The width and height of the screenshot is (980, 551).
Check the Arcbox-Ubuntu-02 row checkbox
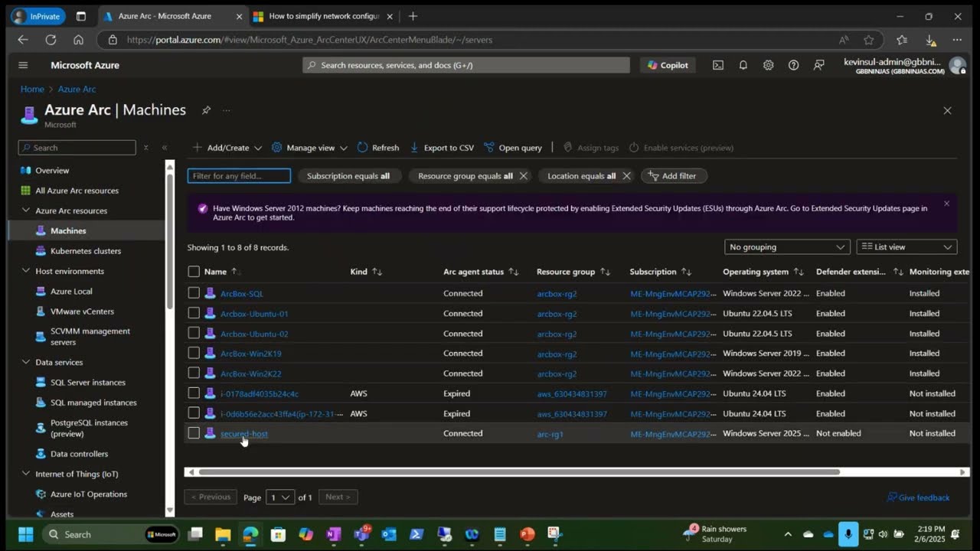[194, 333]
